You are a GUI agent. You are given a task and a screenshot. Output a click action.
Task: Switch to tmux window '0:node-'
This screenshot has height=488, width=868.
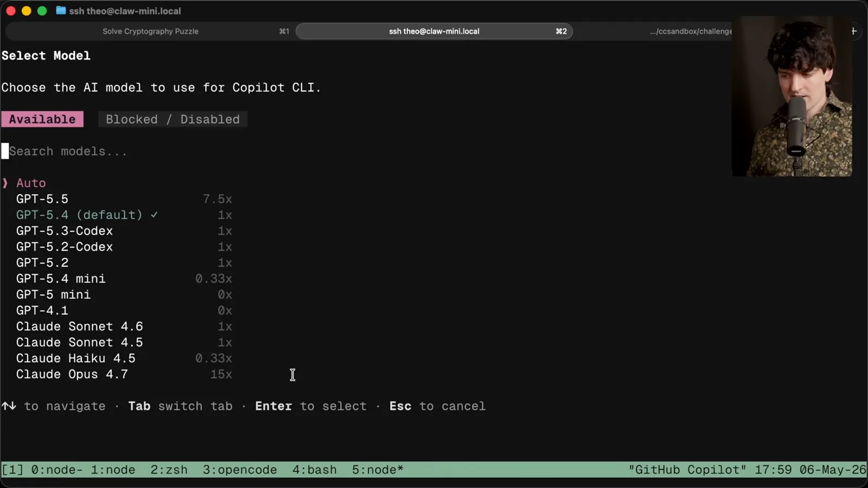tap(57, 470)
